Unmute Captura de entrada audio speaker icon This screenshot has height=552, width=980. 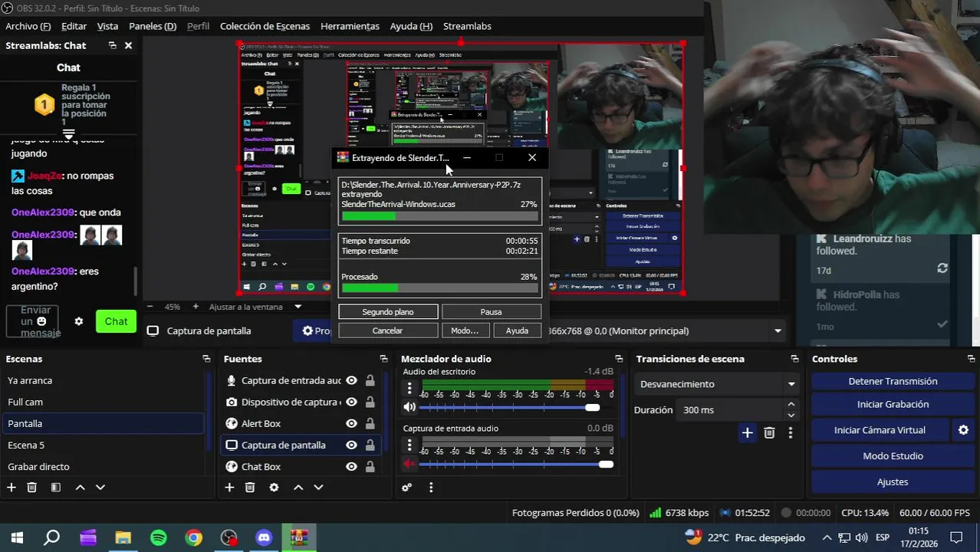(x=409, y=464)
